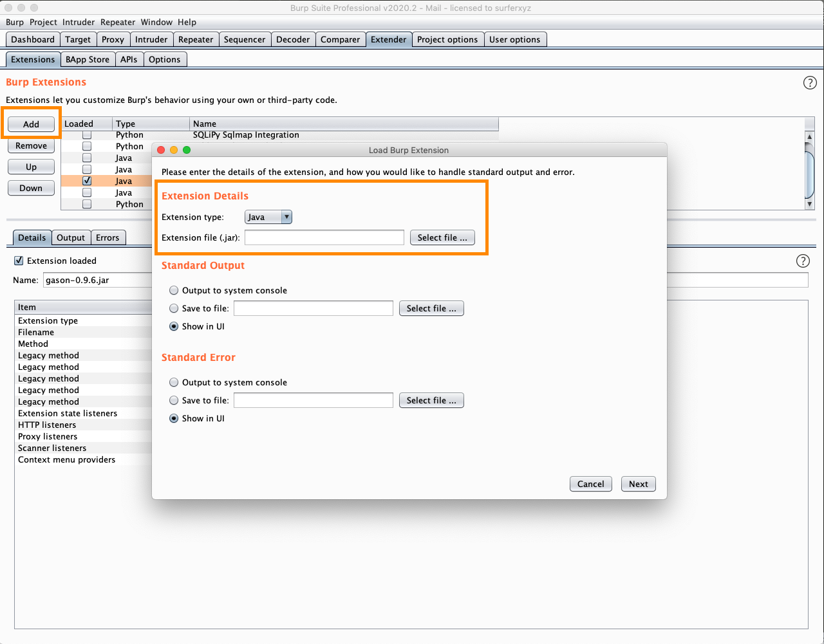Select file for Standard Output

coord(431,308)
